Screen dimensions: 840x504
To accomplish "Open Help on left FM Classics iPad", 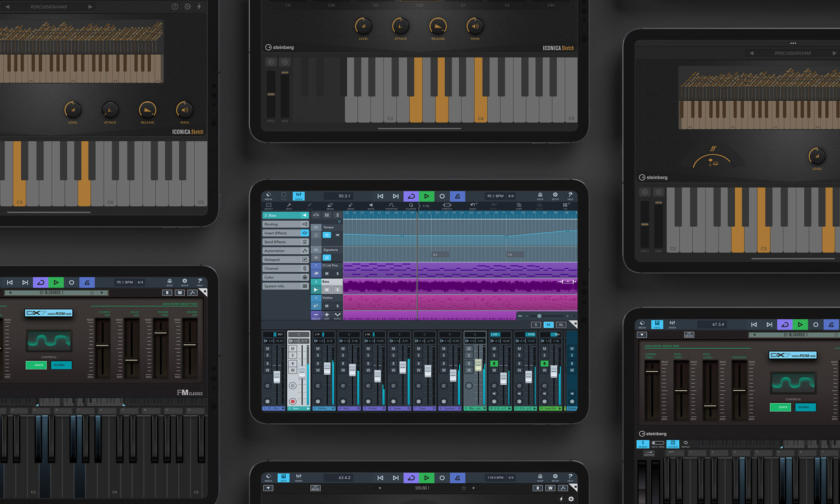I will [x=199, y=282].
